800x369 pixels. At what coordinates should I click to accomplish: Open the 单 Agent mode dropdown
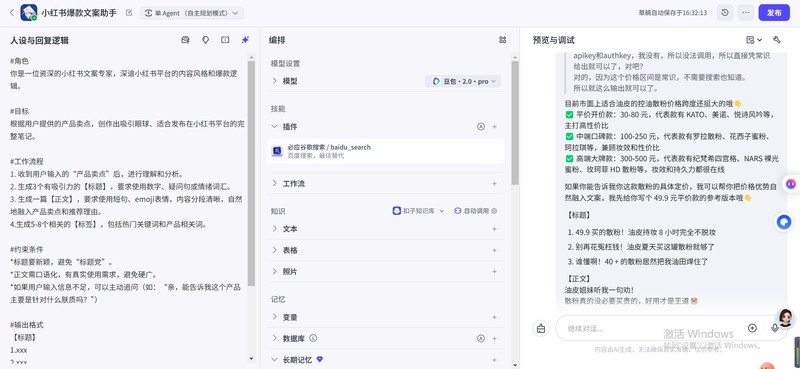click(x=192, y=13)
